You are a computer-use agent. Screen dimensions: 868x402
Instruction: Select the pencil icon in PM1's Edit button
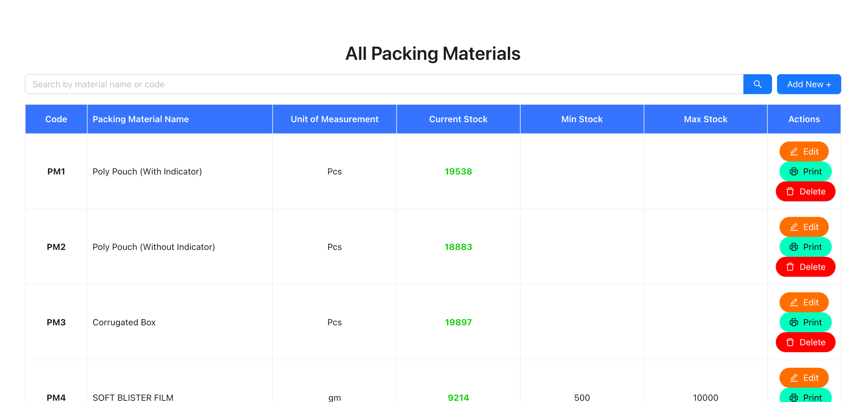click(x=794, y=151)
